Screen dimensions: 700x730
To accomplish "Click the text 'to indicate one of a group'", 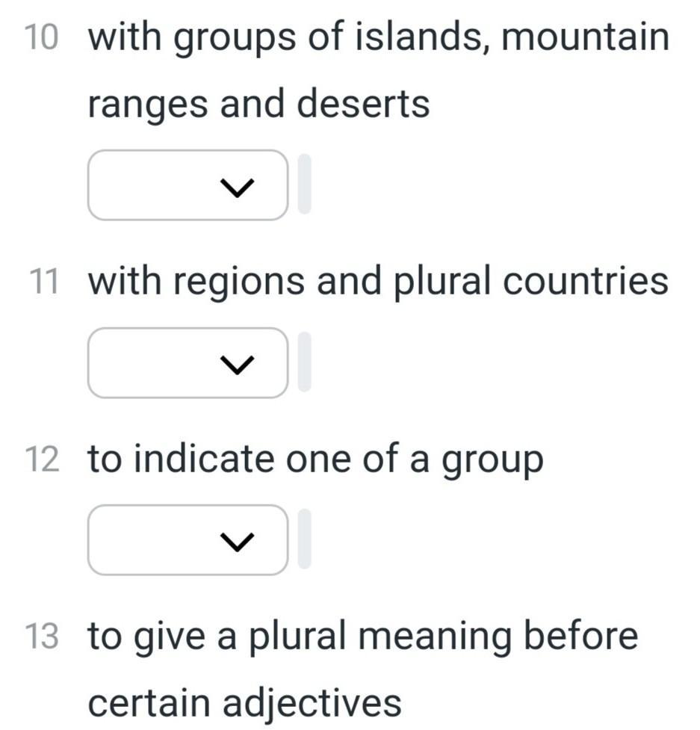I will point(315,460).
